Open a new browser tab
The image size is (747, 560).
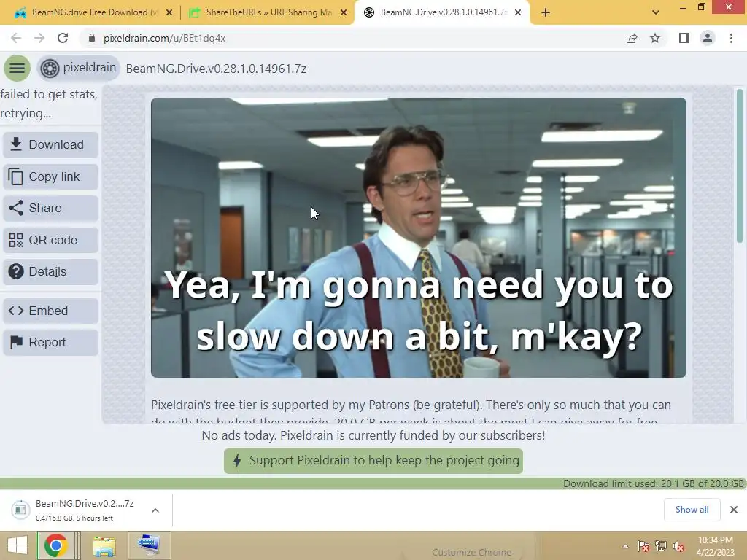click(x=546, y=12)
